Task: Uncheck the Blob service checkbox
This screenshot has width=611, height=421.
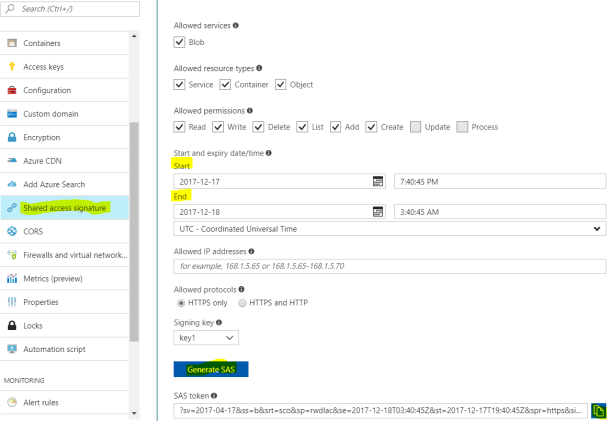Action: 179,42
